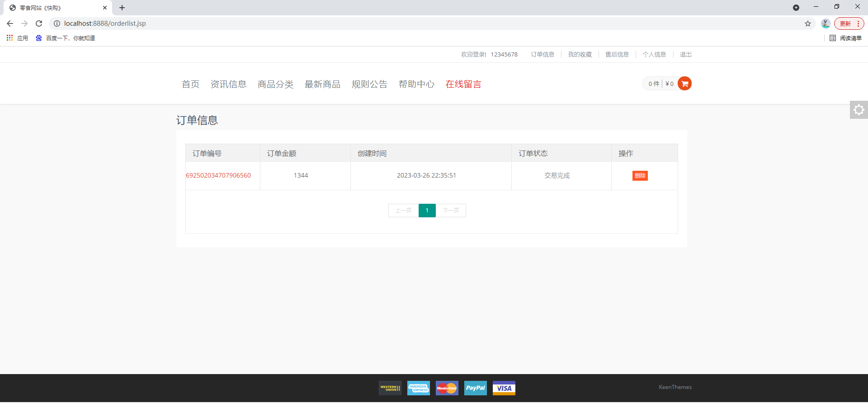The height and width of the screenshot is (403, 868).
Task: Open the 规则公告 menu item
Action: coord(369,84)
